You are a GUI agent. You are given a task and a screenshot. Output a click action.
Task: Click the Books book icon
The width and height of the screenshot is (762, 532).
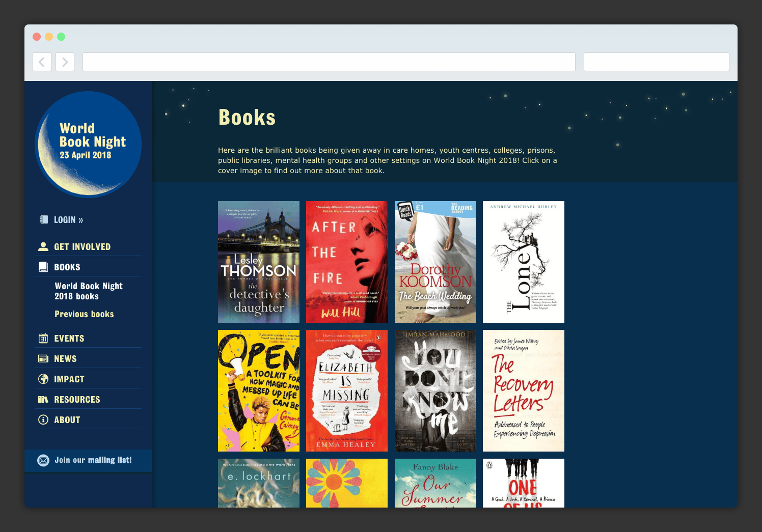pos(43,267)
